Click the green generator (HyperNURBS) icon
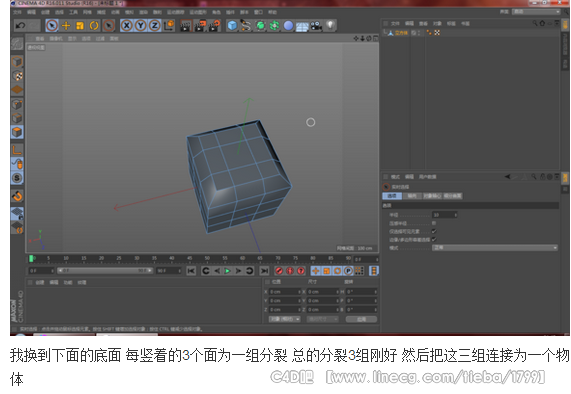This screenshot has width=571, height=394. (260, 25)
